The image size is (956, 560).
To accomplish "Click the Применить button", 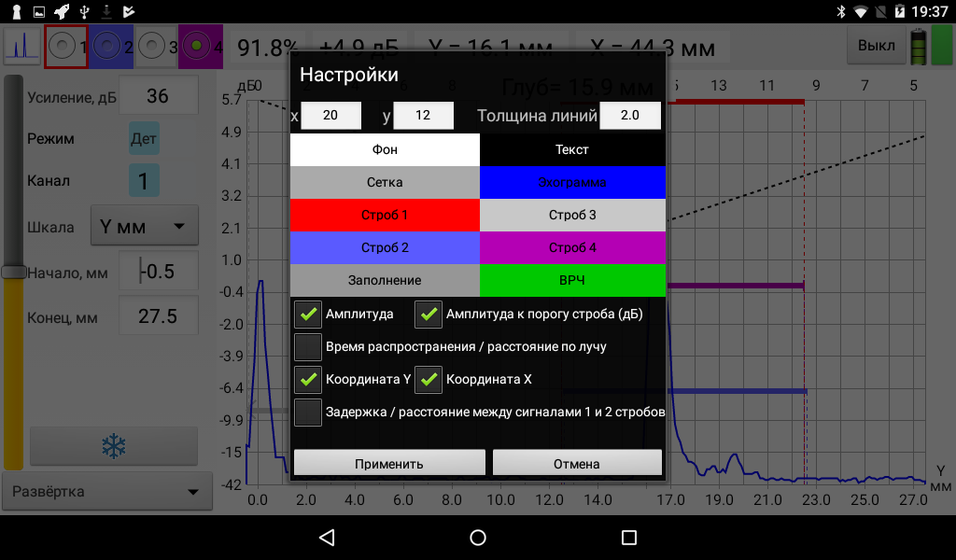I will [x=389, y=463].
